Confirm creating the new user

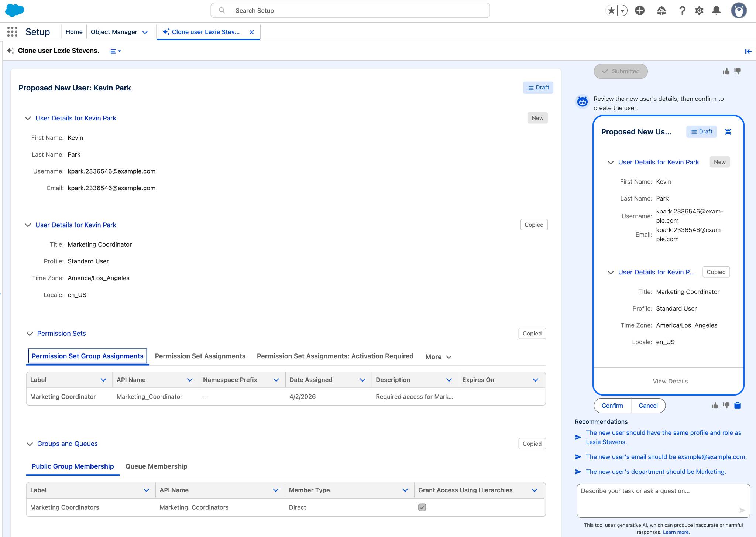click(612, 406)
